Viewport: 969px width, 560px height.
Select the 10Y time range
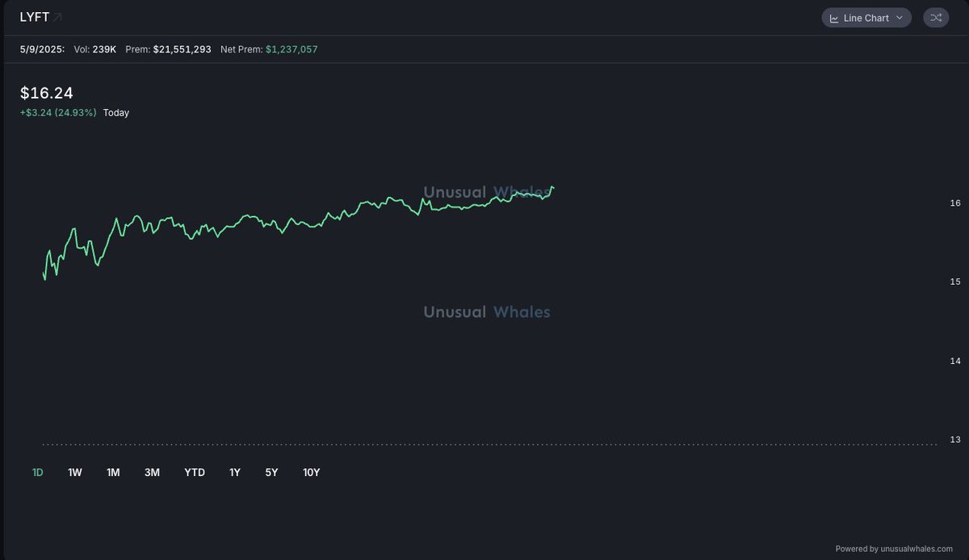[x=311, y=473]
